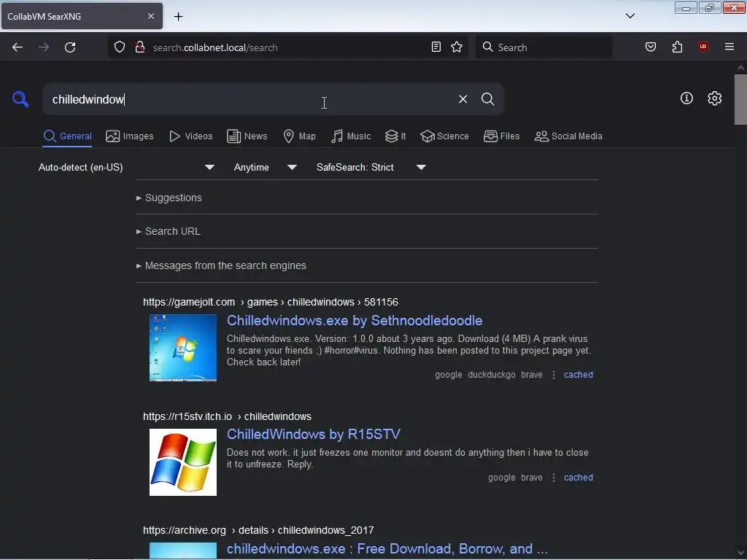Open cached link for gamejolt result
This screenshot has width=747, height=560.
(x=578, y=375)
